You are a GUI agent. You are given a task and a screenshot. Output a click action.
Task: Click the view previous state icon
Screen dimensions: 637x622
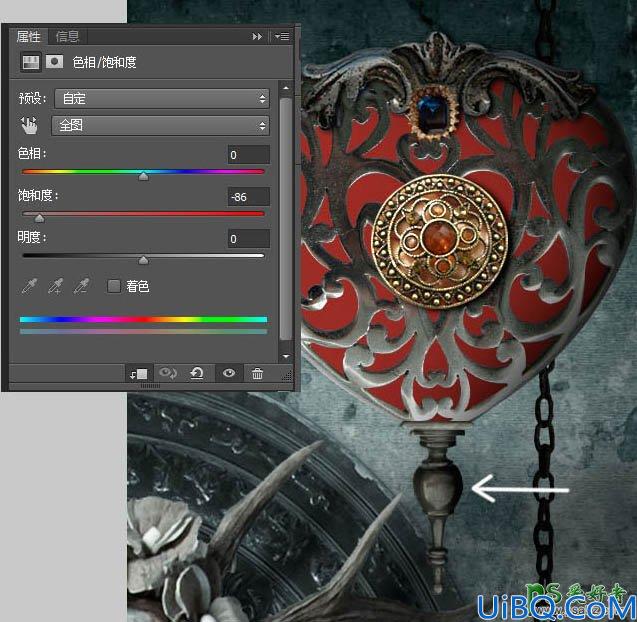pos(167,373)
